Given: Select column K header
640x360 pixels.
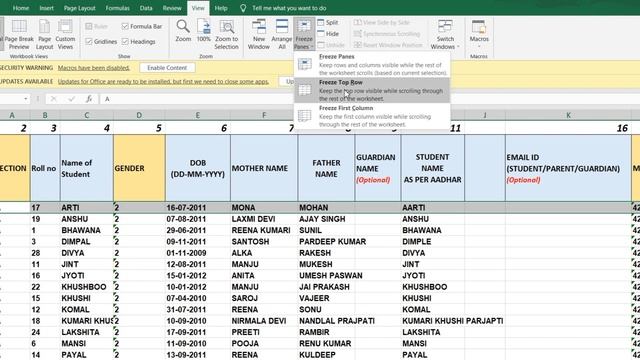Looking at the screenshot, I should click(568, 115).
